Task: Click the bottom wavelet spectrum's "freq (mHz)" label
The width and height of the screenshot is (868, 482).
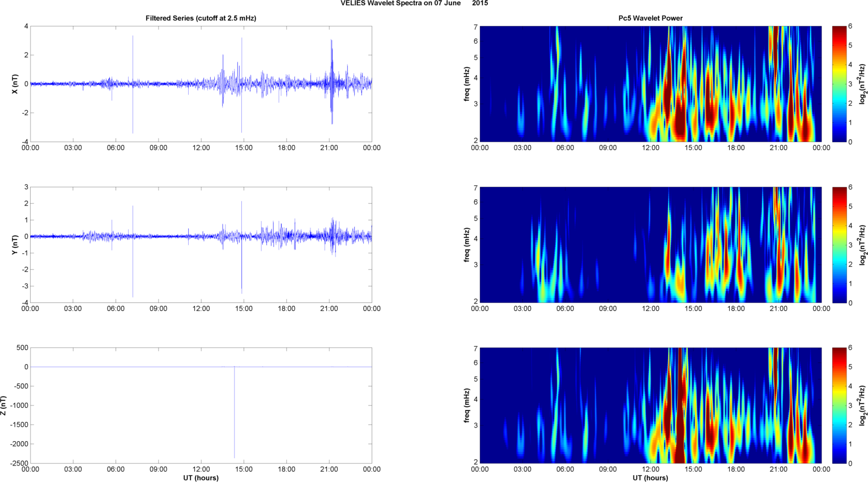Action: pyautogui.click(x=467, y=406)
